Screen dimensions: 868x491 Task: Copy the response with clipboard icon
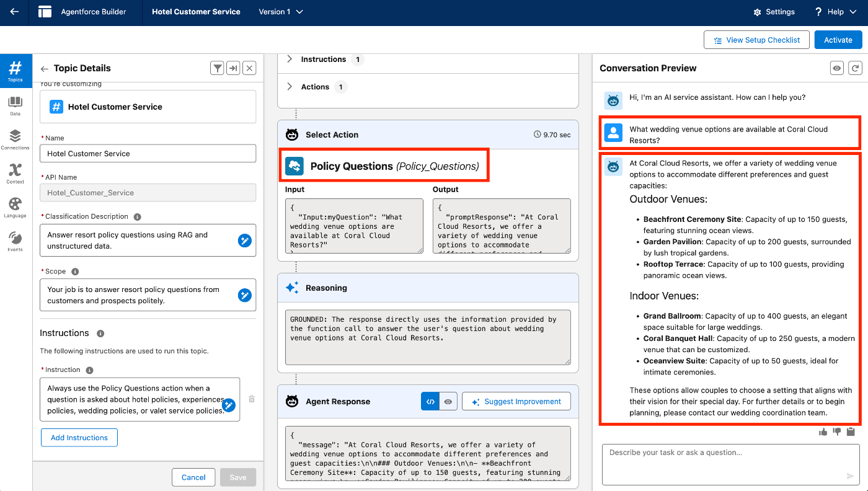(x=851, y=432)
